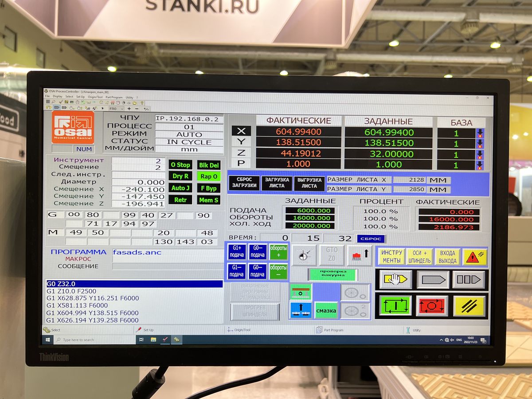532x399 pixels.
Task: Toggle the Blk Del block delete option
Action: [209, 165]
